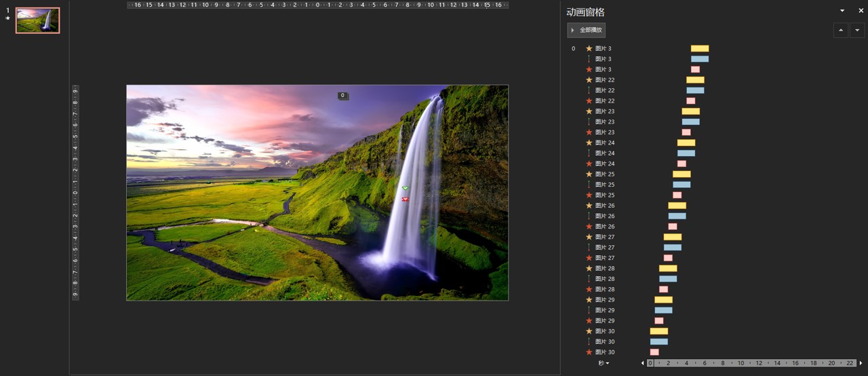This screenshot has height=376, width=868.
Task: Move animation later with down arrow button
Action: [857, 30]
